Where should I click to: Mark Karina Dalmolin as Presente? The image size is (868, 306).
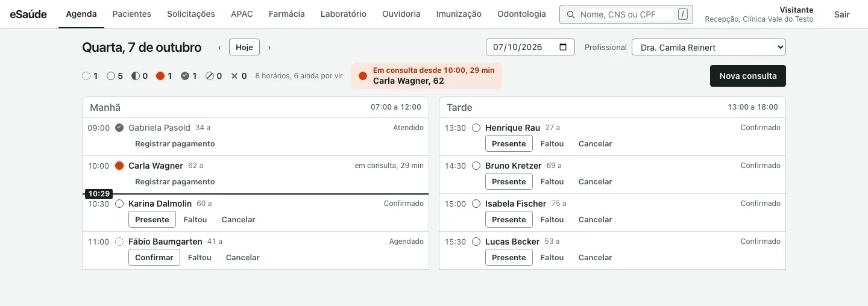pyautogui.click(x=152, y=219)
